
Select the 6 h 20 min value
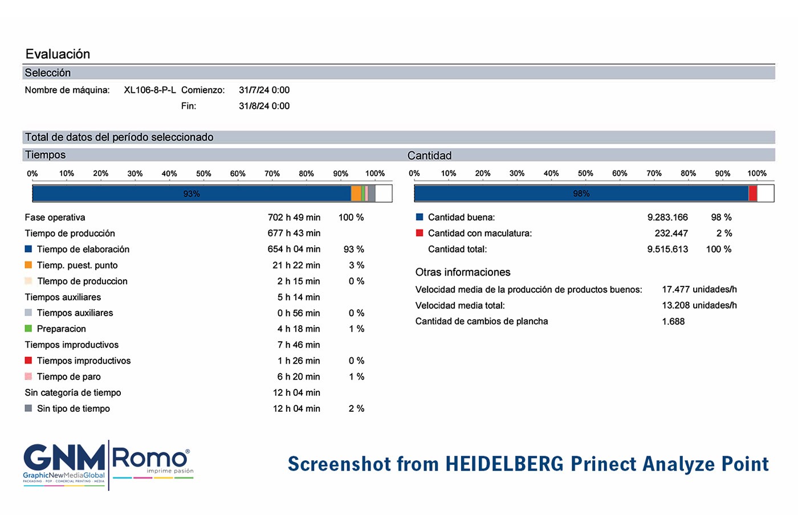(x=299, y=377)
